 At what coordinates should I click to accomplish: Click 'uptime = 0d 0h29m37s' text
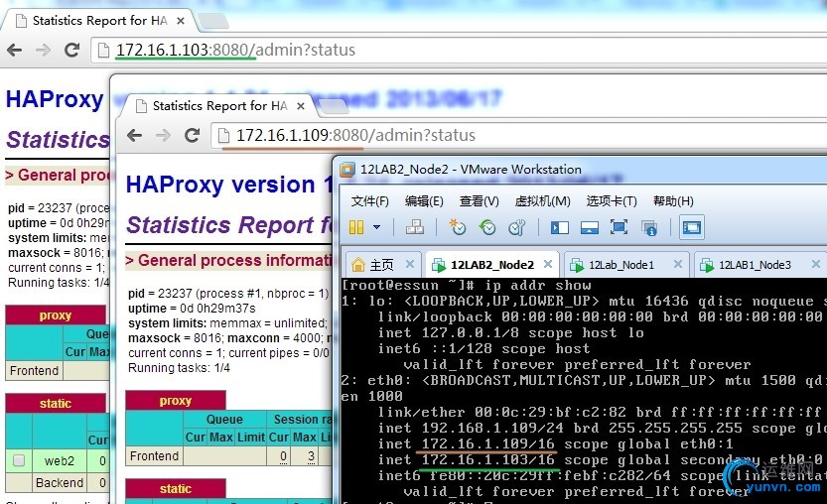click(192, 308)
